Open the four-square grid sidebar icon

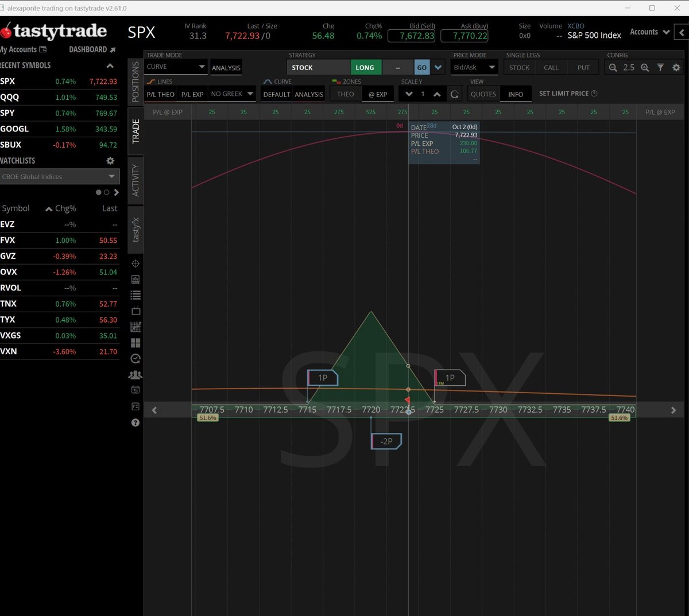tap(136, 343)
